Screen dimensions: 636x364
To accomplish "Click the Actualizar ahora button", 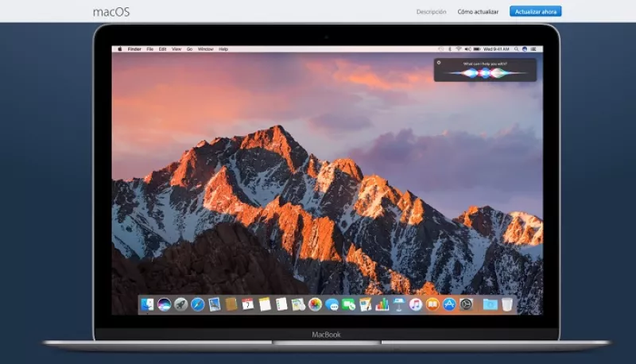I will point(535,11).
